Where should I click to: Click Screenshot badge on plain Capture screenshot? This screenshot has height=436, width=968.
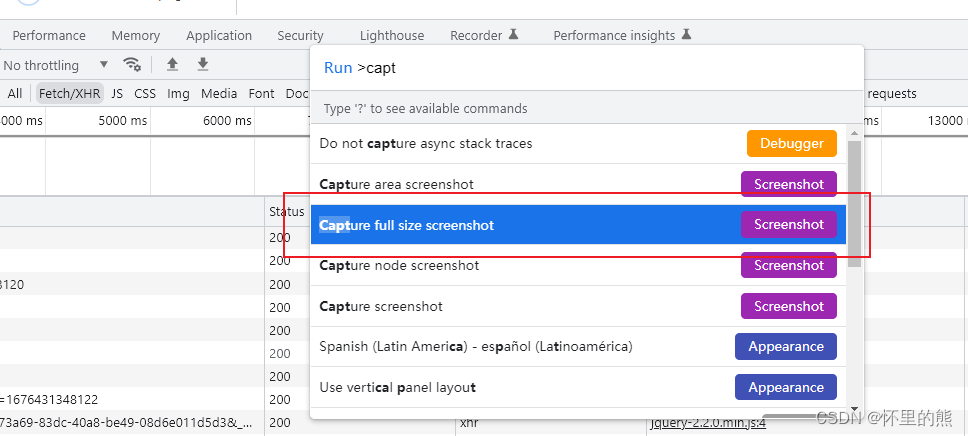[789, 306]
